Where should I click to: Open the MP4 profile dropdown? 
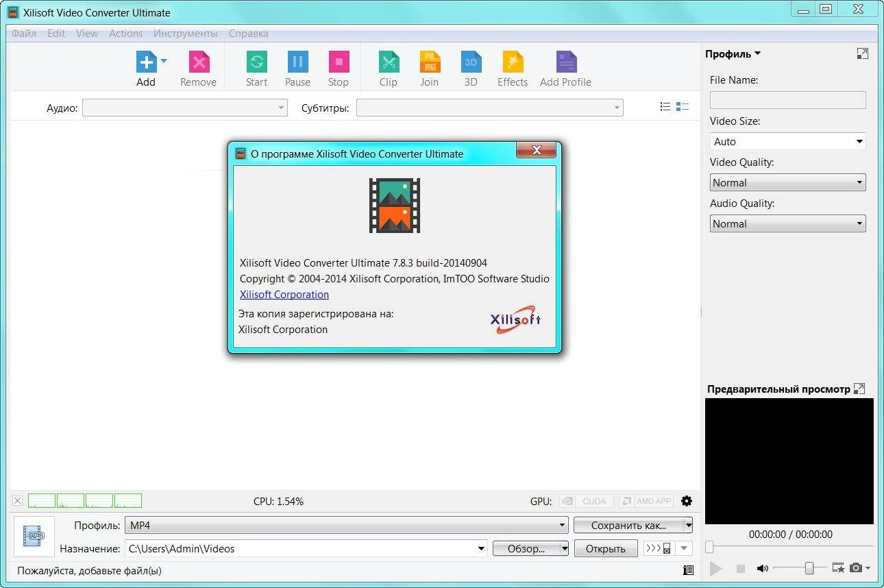tap(346, 526)
